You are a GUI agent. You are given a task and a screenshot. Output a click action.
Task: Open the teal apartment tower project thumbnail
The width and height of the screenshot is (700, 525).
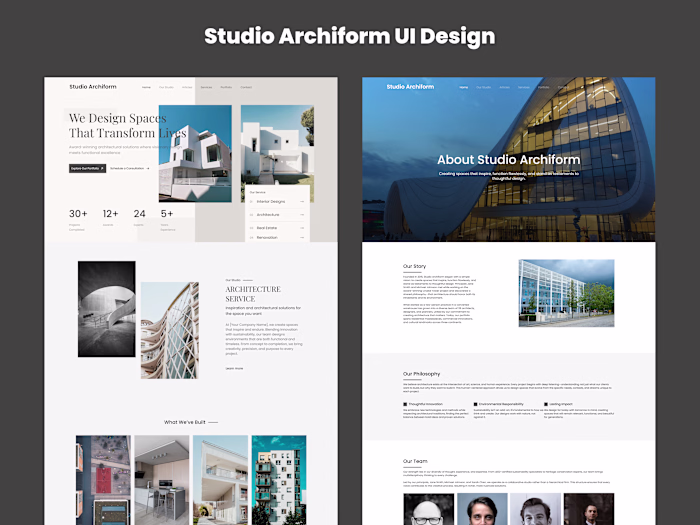pos(279,480)
